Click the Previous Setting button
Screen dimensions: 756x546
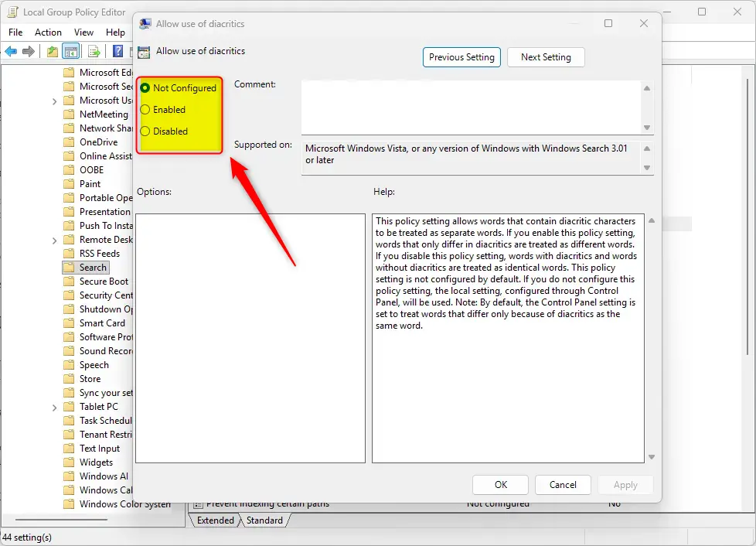[461, 57]
